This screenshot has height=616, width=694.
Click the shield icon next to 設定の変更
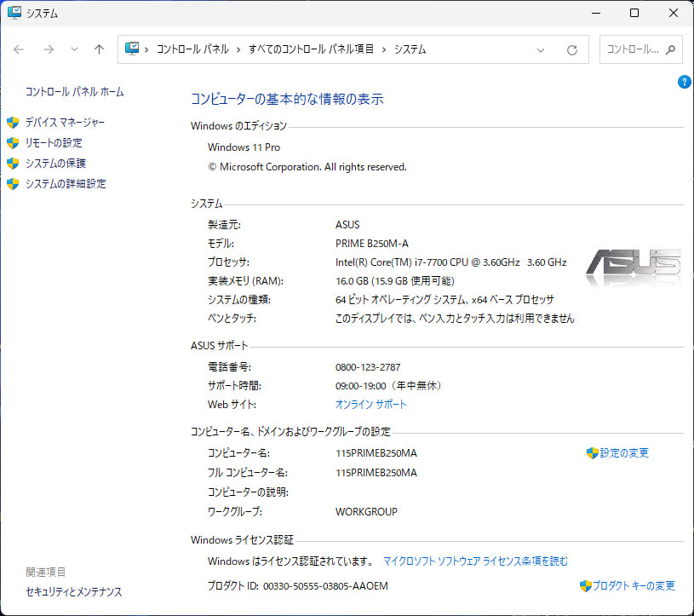[x=592, y=453]
